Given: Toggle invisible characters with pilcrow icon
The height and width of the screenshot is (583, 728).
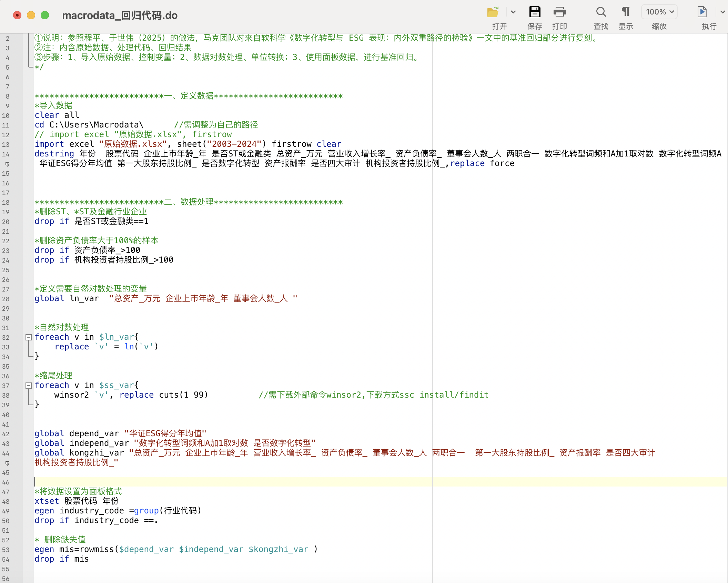Looking at the screenshot, I should [x=626, y=12].
